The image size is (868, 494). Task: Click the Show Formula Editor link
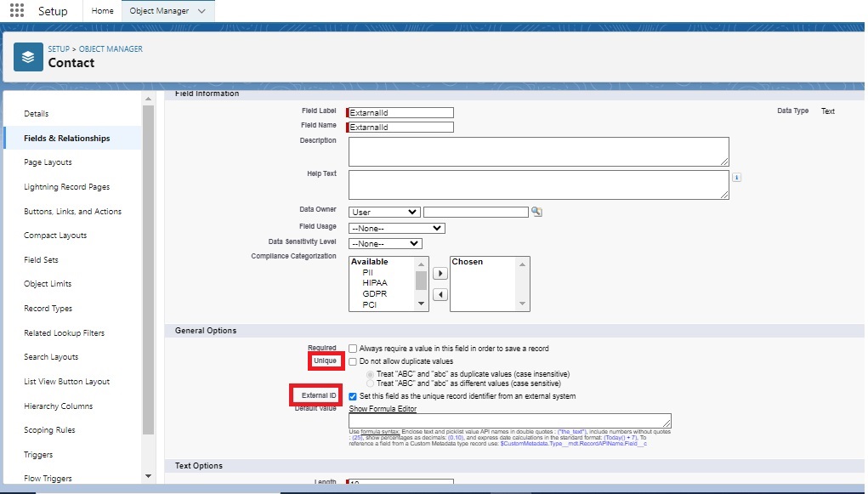[x=383, y=409]
